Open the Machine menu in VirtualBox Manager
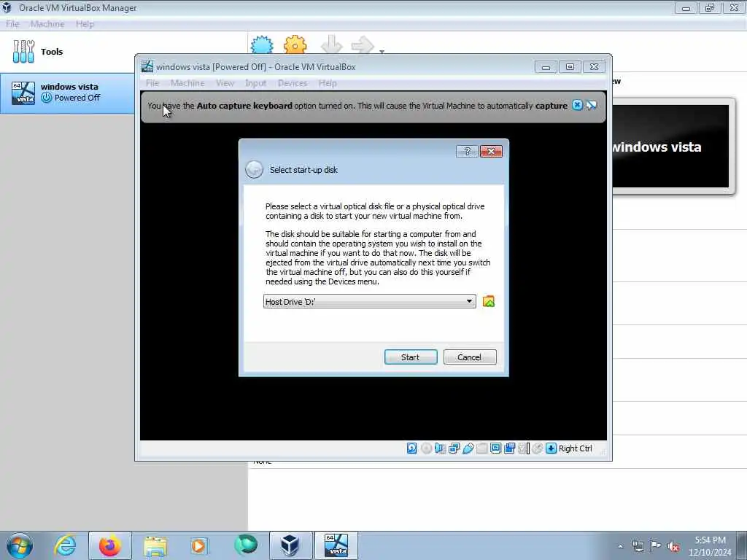 point(47,24)
